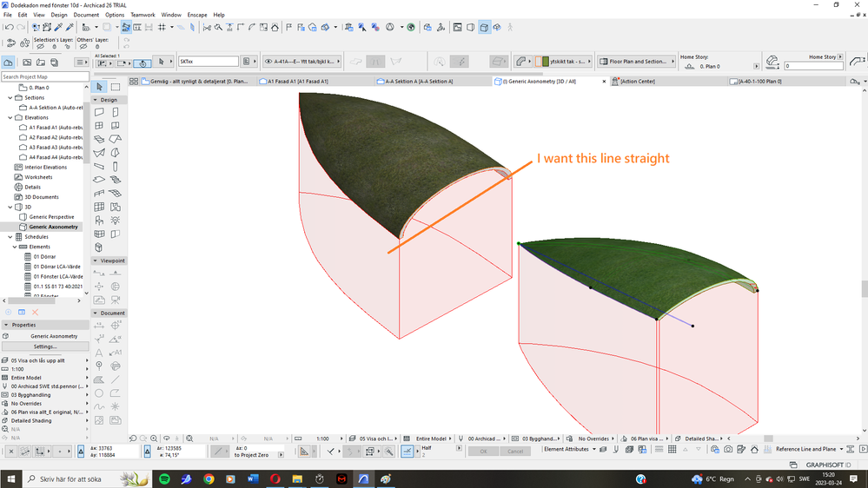Select Generic Perspective in project tree

[51, 217]
